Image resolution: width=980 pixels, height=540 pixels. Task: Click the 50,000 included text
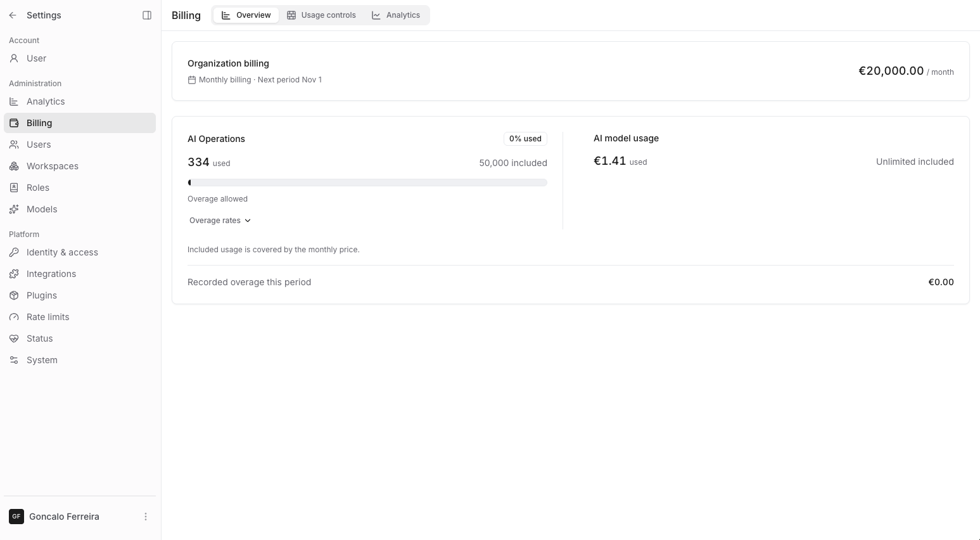513,163
